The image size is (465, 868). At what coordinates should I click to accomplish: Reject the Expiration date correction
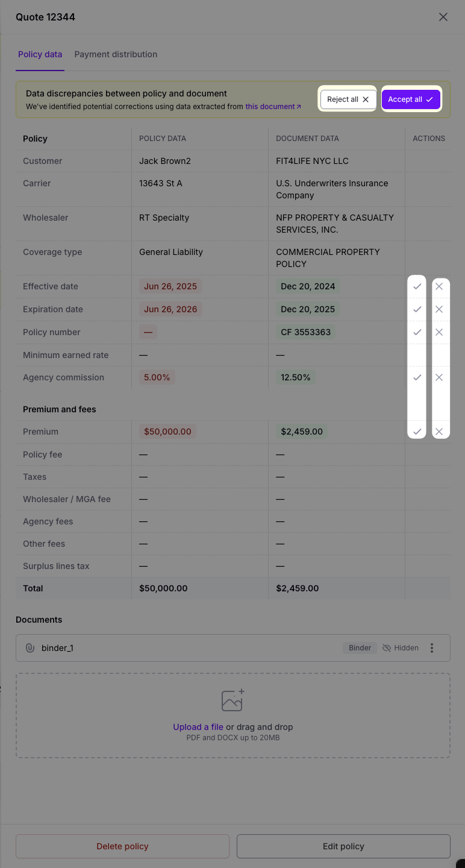tap(439, 309)
